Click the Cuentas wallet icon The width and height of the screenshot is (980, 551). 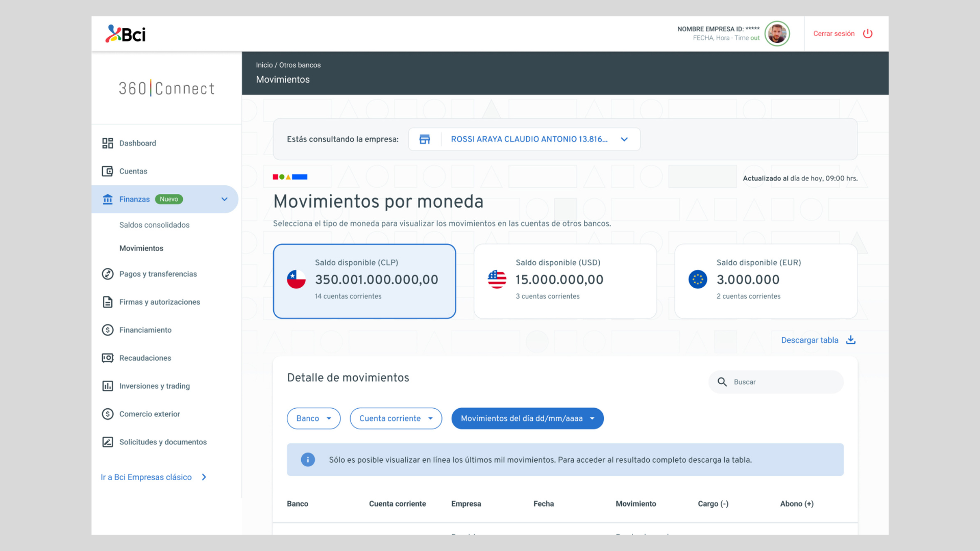(x=107, y=171)
